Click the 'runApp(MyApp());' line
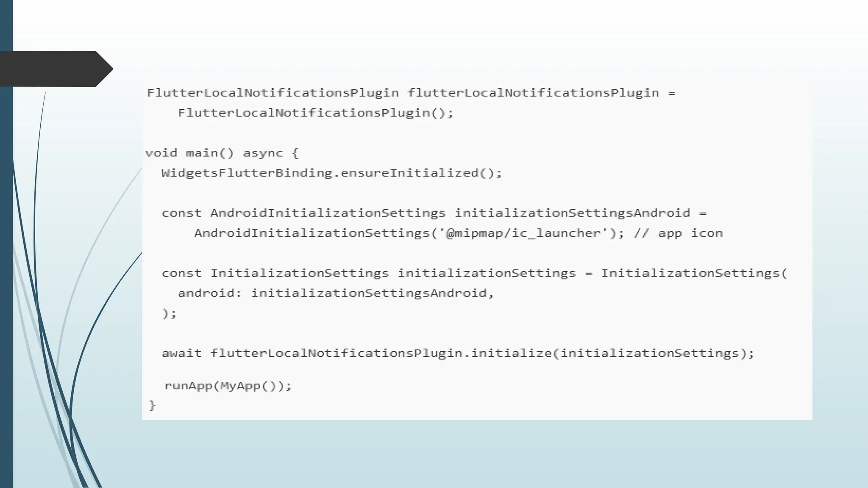 (x=228, y=386)
